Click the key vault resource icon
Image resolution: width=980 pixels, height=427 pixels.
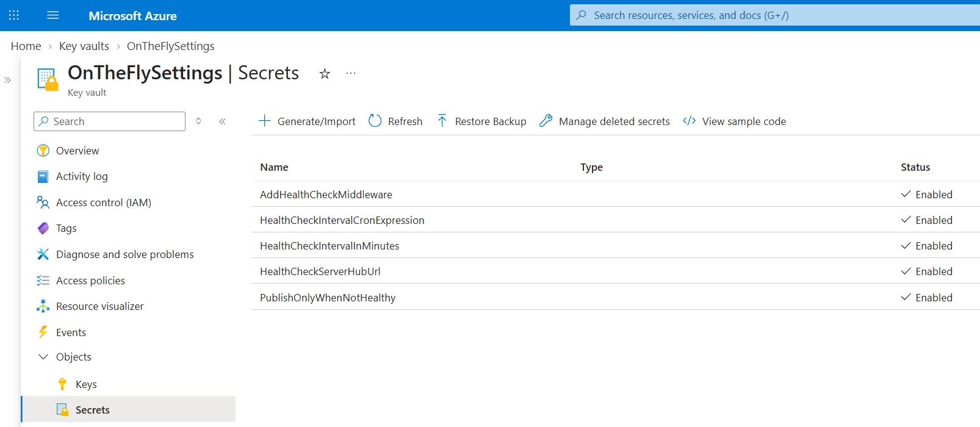[x=48, y=79]
